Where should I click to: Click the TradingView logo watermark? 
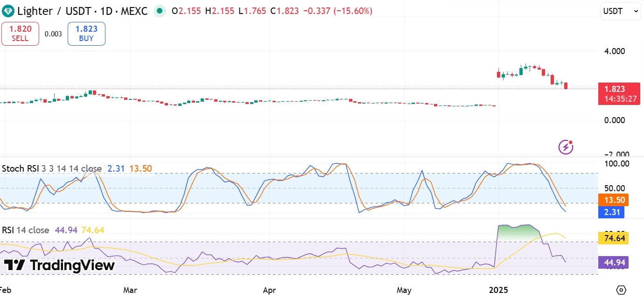pos(60,265)
